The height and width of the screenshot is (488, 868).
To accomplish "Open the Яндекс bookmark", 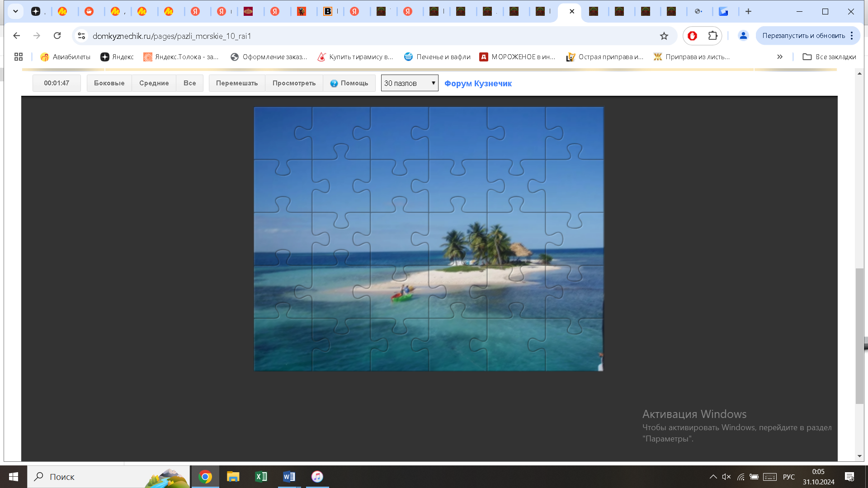I will coord(117,57).
